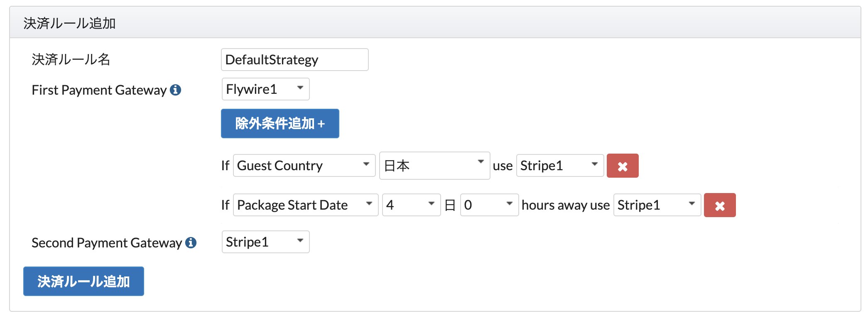Viewport: 868px width, 318px height.
Task: Click the 決済ルール追加 panel header title
Action: (x=69, y=23)
